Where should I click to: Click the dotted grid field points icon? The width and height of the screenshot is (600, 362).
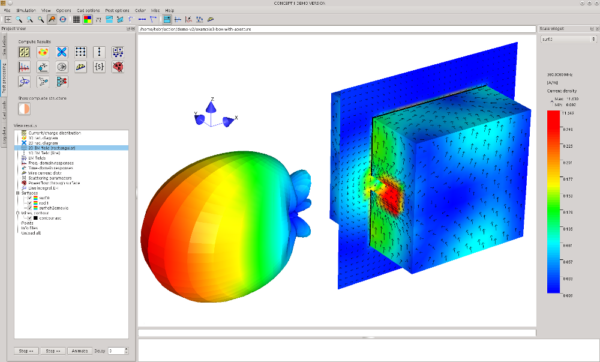click(80, 52)
